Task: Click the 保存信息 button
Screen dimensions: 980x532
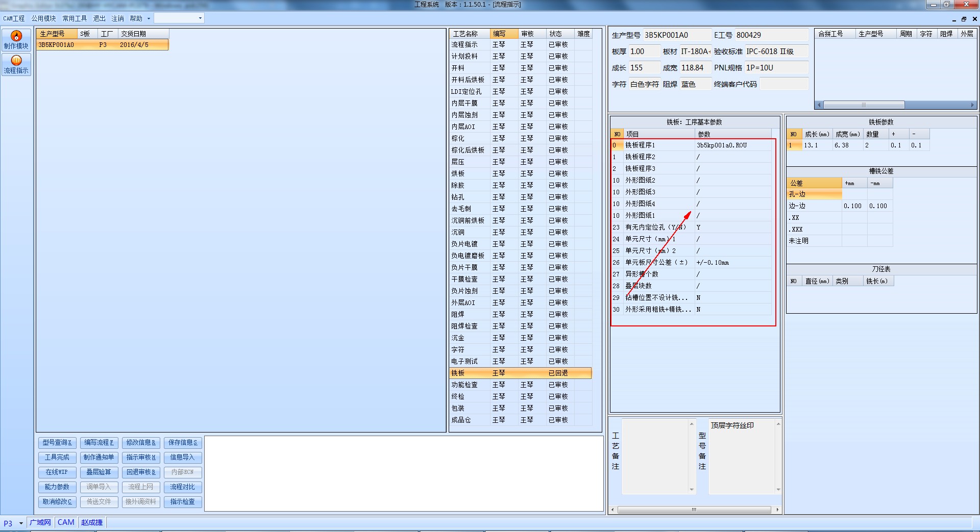Action: pos(183,443)
